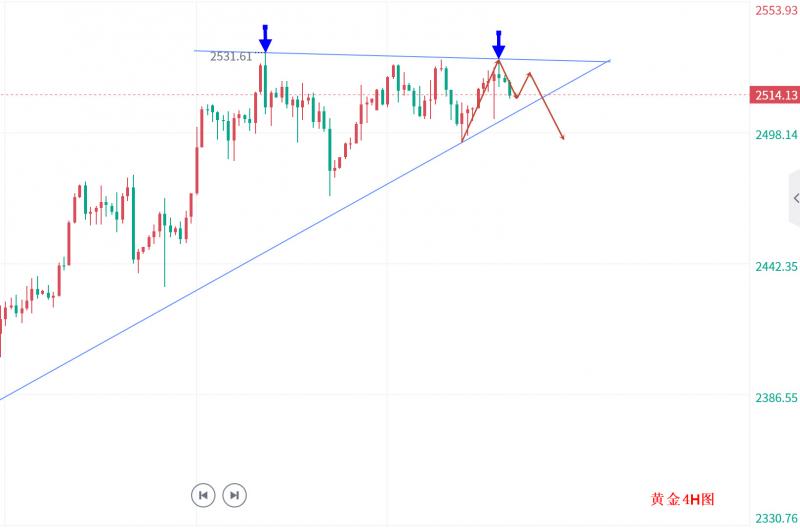Click the 2442.35 price axis label
This screenshot has width=800, height=529.
coord(776,266)
